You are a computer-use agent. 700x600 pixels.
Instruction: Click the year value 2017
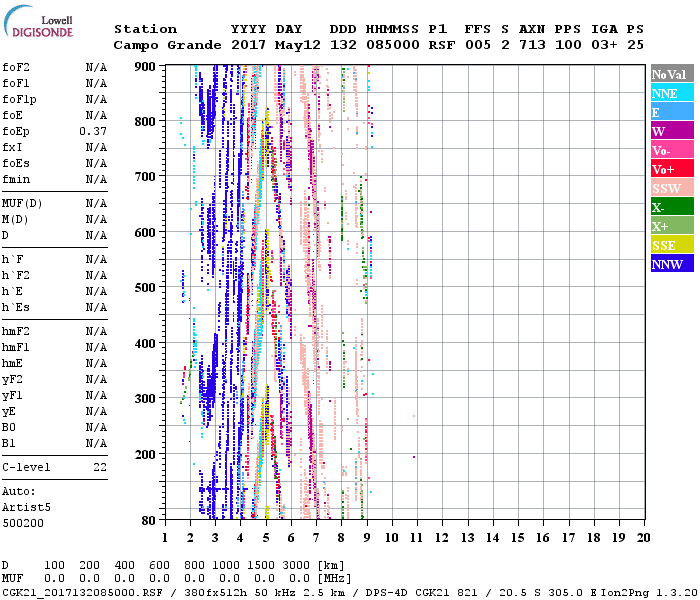point(248,45)
